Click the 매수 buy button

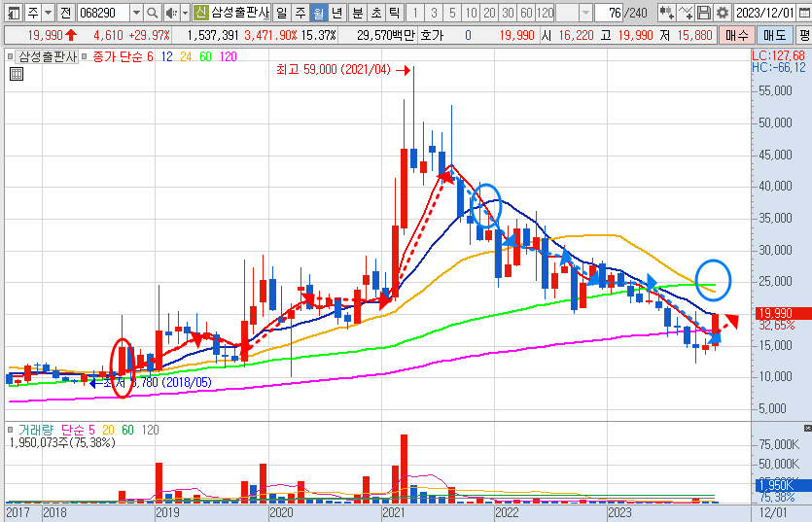click(x=736, y=35)
